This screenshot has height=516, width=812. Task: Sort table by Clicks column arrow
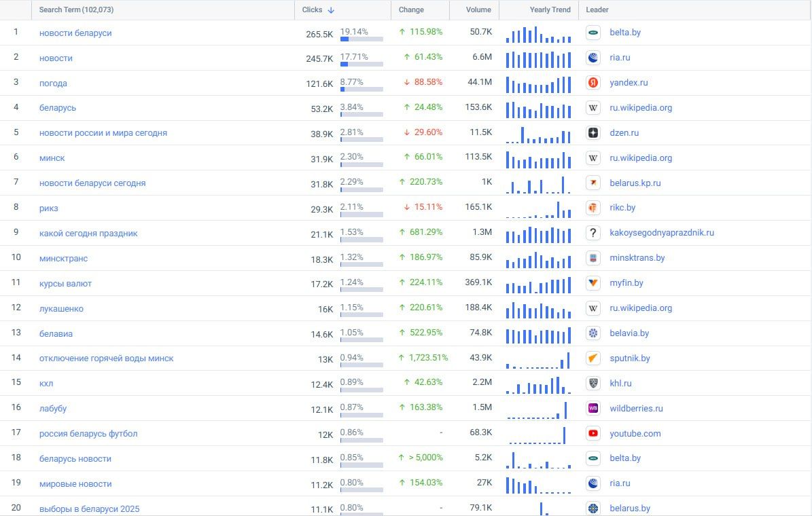click(331, 10)
